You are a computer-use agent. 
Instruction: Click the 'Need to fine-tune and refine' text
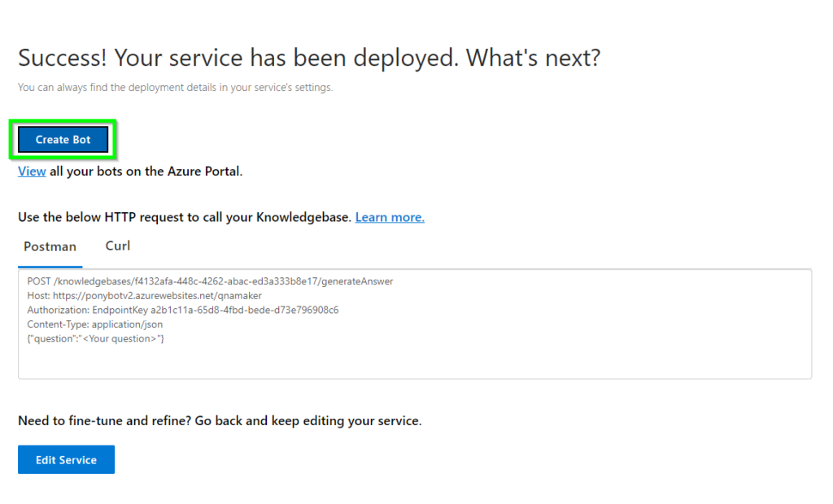[220, 420]
